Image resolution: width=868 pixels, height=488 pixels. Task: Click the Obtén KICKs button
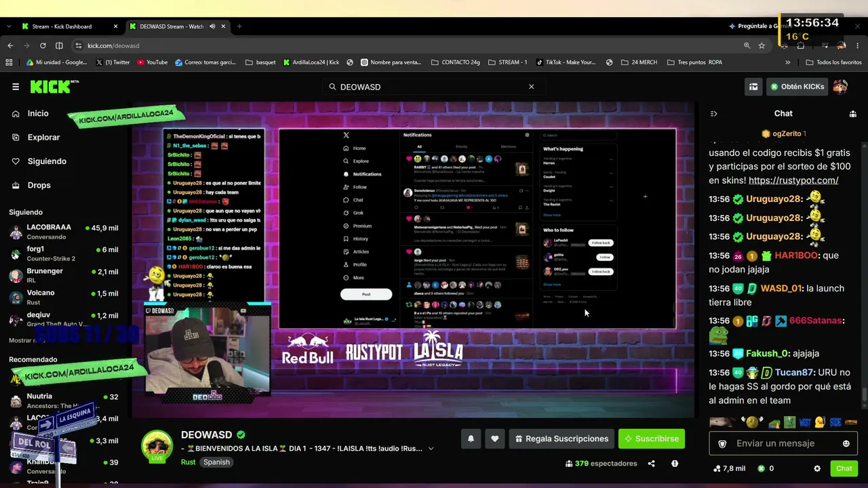pyautogui.click(x=797, y=87)
